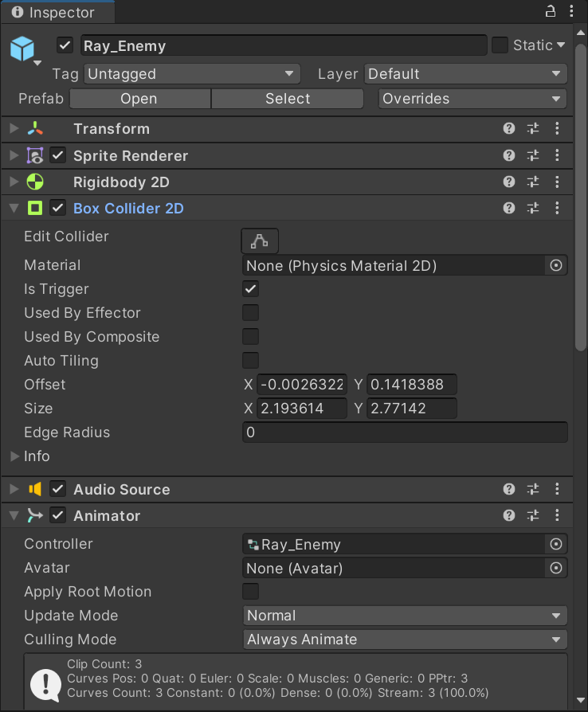Open Sprite Renderer preset selector
The width and height of the screenshot is (588, 712).
point(533,155)
